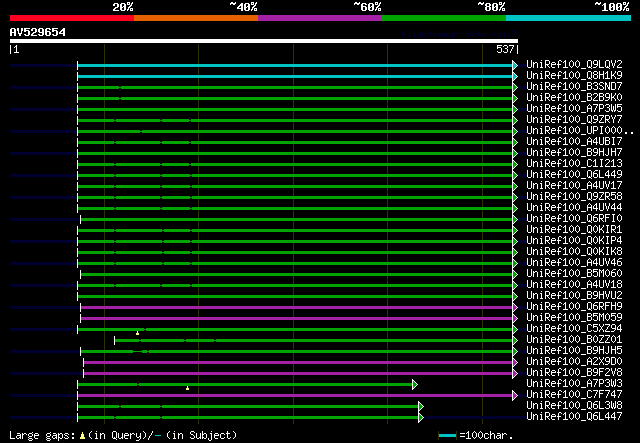Click the purple alignment bar of A2X9D0
The width and height of the screenshot is (640, 443).
click(298, 363)
